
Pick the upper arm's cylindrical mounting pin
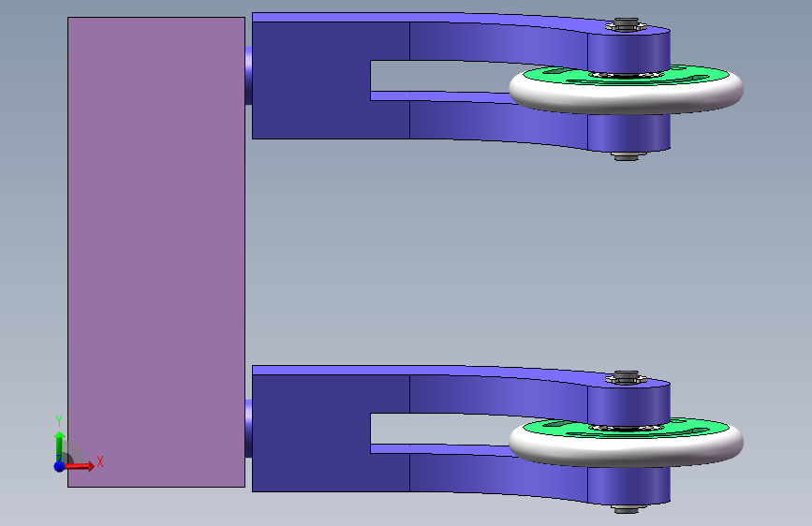[x=248, y=76]
